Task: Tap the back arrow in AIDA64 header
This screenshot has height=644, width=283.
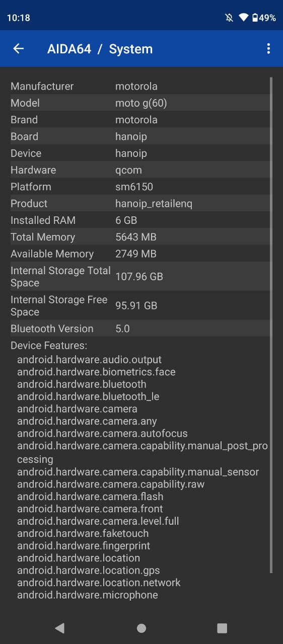Action: [x=19, y=48]
